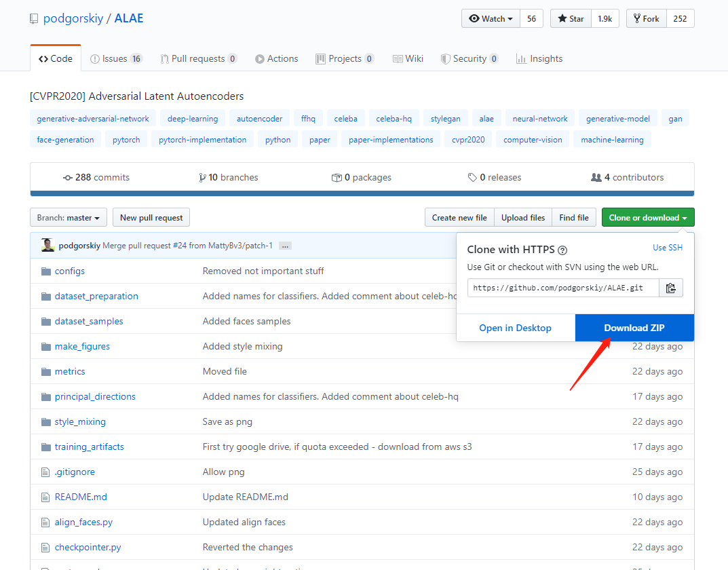View 4 contributors
728x570 pixels.
[628, 177]
